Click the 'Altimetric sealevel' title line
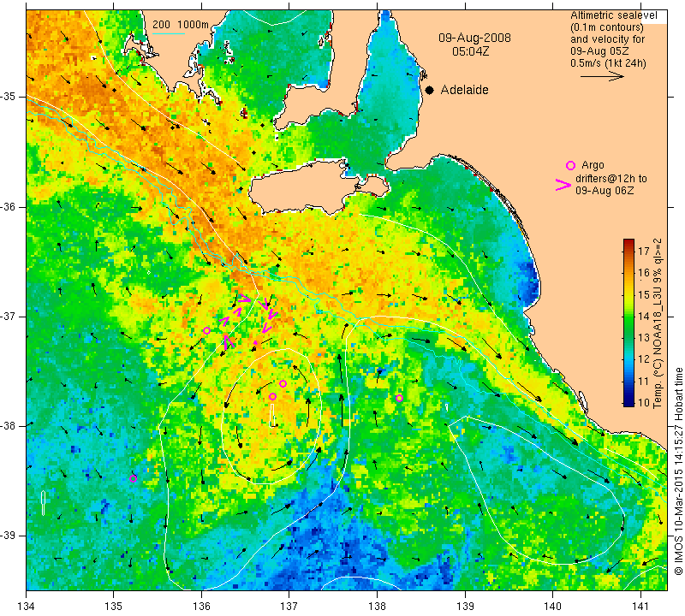Viewport: 685px width, 616px height. click(613, 15)
